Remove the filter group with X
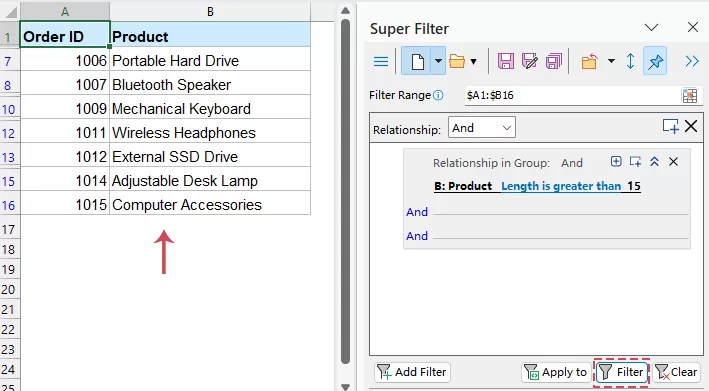709x391 pixels. coord(673,161)
